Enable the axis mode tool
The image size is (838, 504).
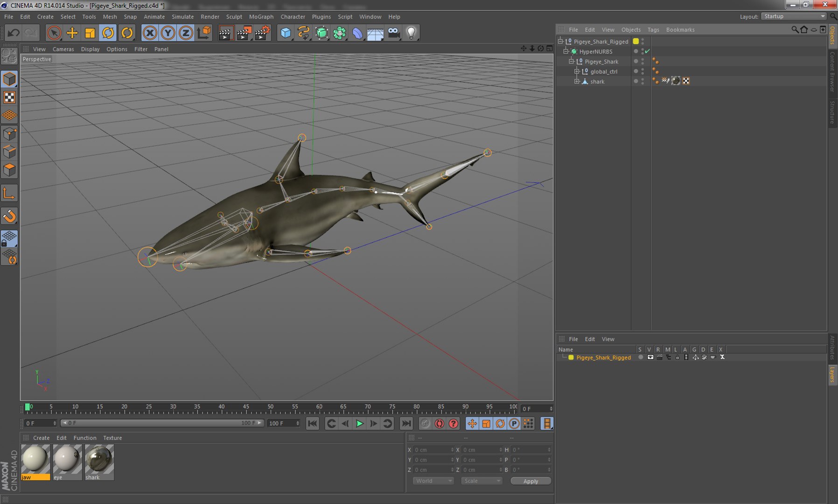(9, 193)
